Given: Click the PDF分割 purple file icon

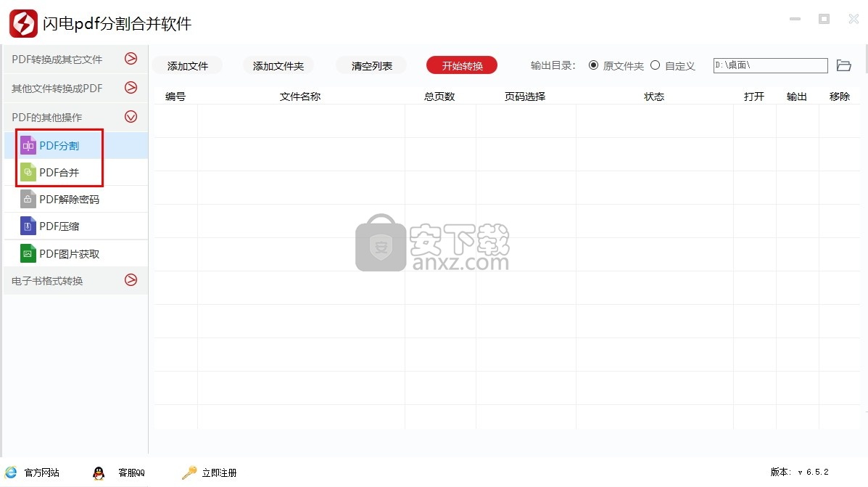Looking at the screenshot, I should point(28,146).
